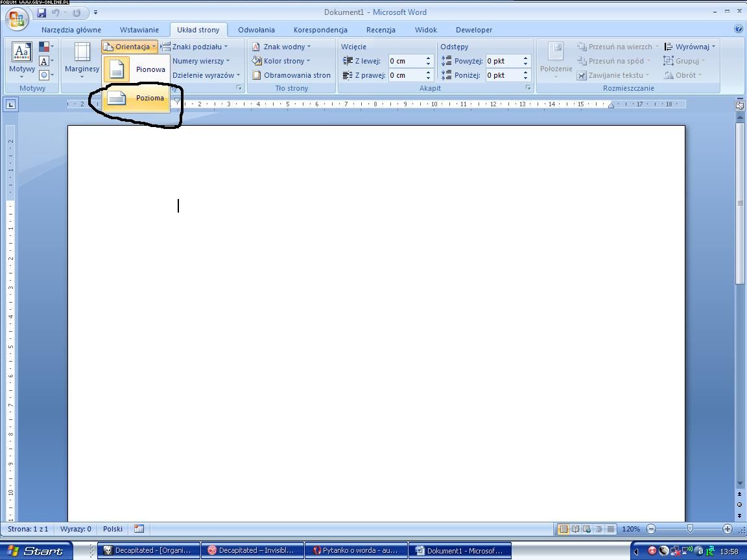Save the document from Quick Access

click(x=41, y=13)
